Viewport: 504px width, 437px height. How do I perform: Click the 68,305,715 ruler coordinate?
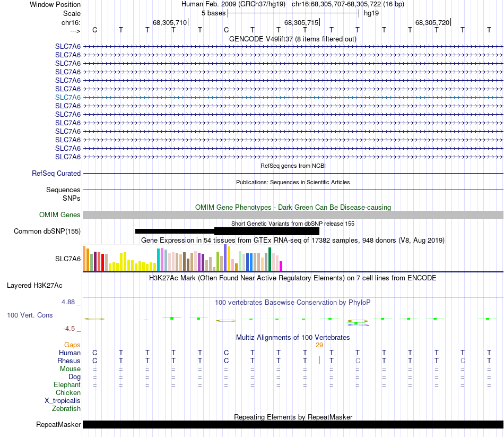(x=301, y=22)
